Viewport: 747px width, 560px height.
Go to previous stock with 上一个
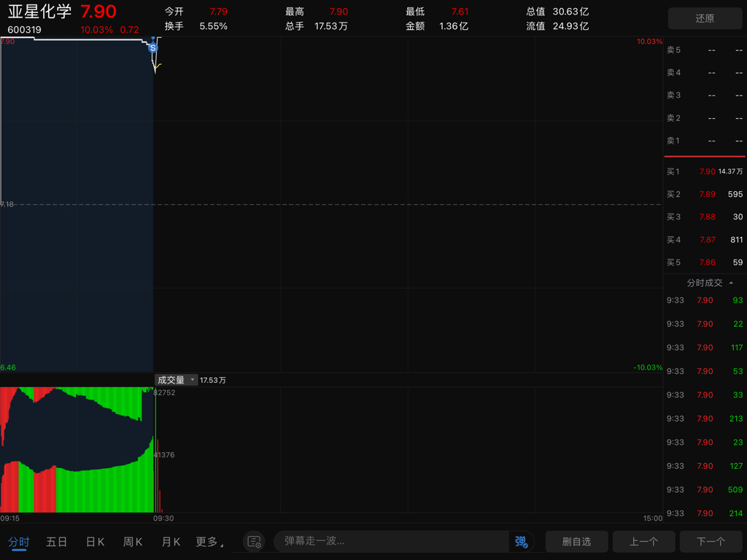coord(643,542)
